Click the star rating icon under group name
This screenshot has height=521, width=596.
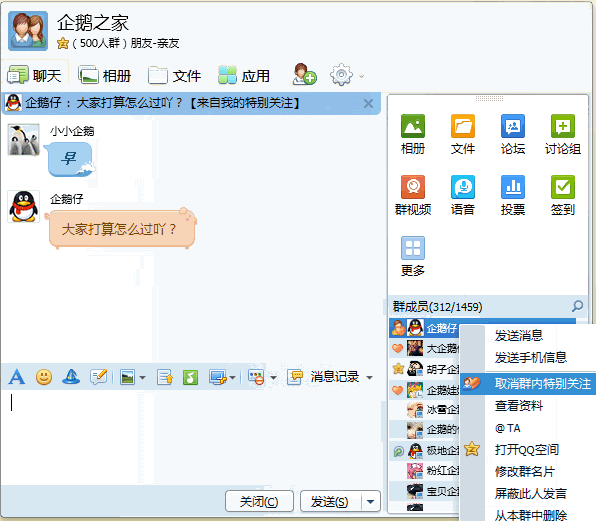click(x=63, y=43)
